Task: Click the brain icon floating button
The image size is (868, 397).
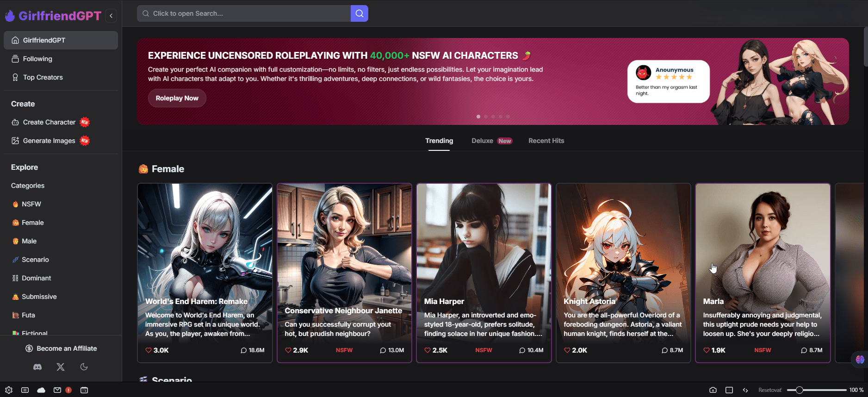Action: 860,360
